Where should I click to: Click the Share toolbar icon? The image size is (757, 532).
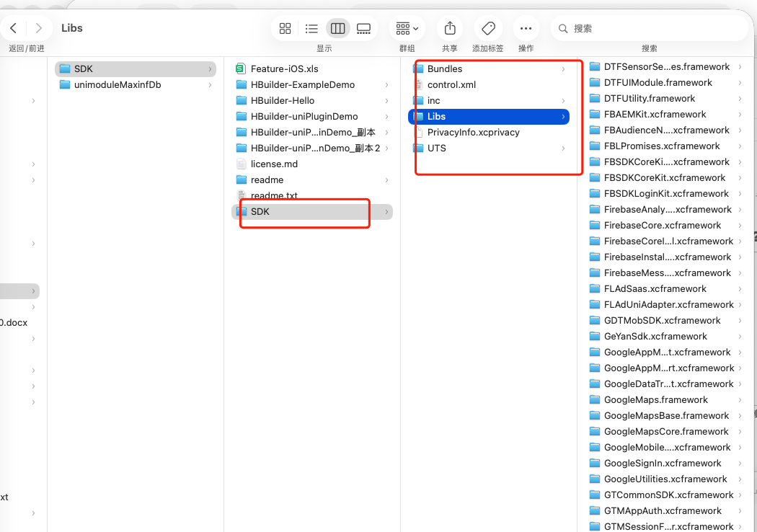click(x=450, y=28)
